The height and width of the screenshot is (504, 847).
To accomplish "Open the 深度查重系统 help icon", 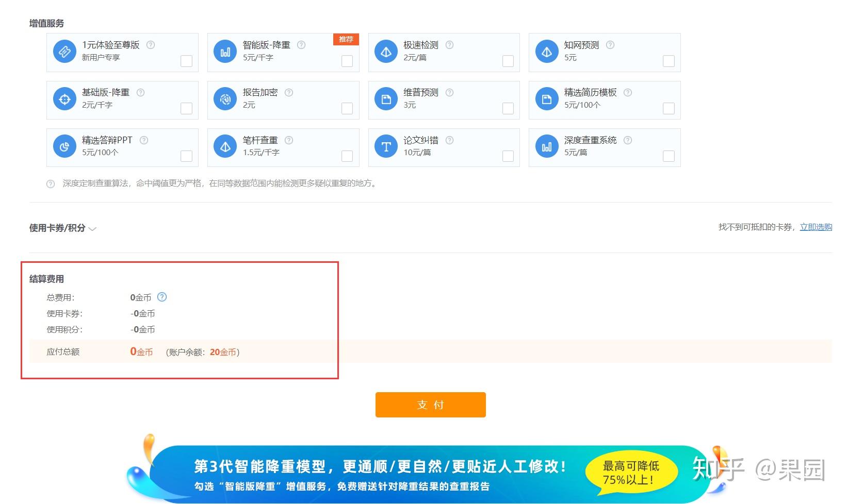I will pyautogui.click(x=628, y=140).
